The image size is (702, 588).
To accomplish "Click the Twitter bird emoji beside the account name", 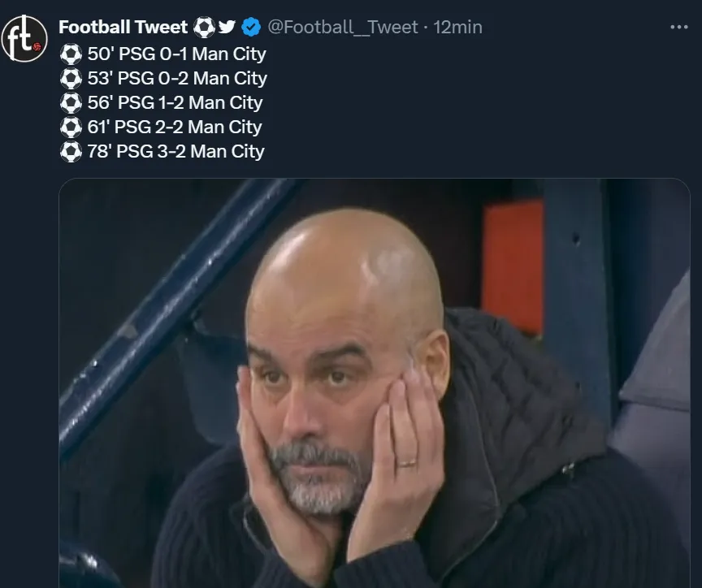I will 227,28.
